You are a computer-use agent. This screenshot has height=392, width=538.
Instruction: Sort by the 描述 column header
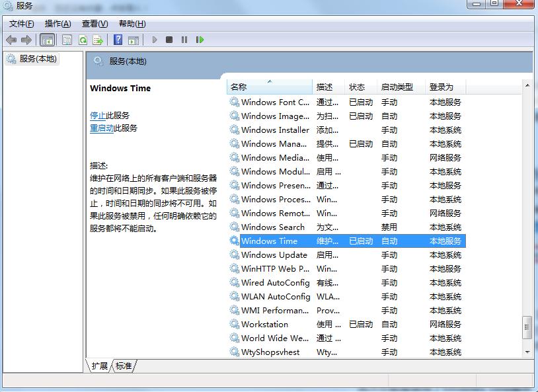point(328,87)
